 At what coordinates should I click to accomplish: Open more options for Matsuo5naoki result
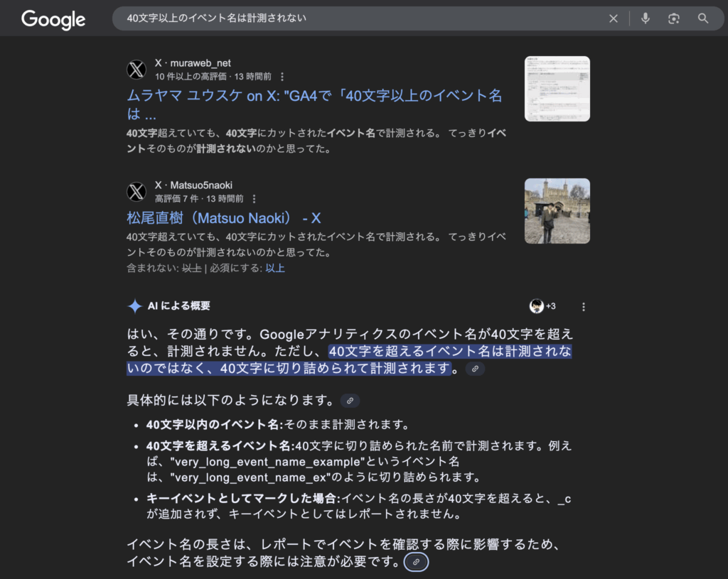coord(254,199)
